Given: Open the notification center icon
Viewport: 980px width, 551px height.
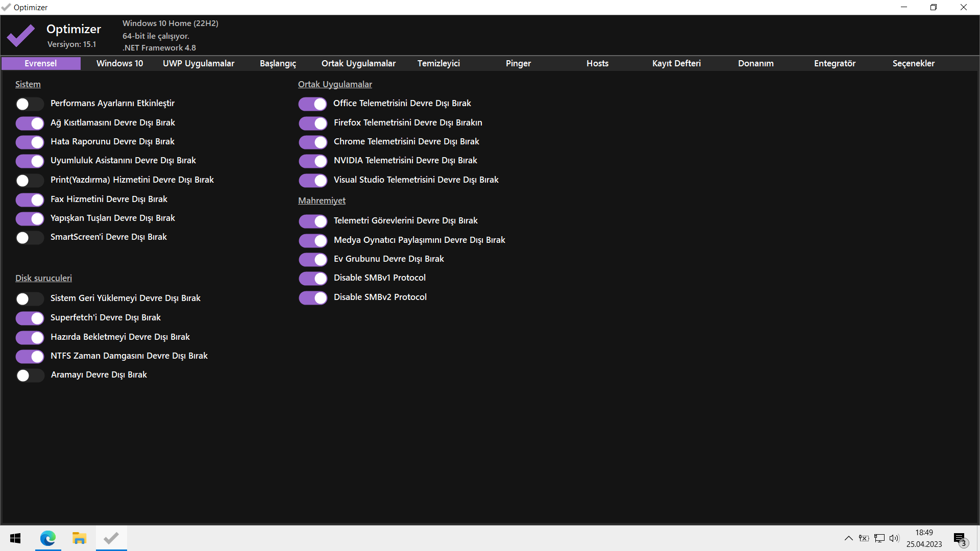Looking at the screenshot, I should coord(960,539).
